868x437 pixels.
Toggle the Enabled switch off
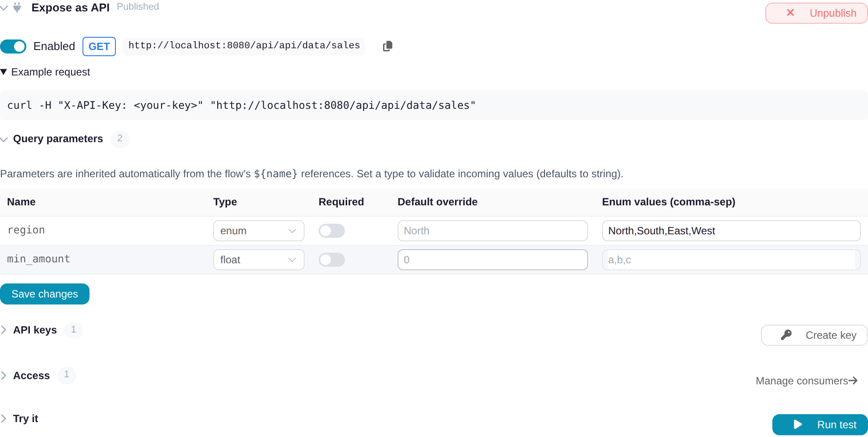[13, 46]
